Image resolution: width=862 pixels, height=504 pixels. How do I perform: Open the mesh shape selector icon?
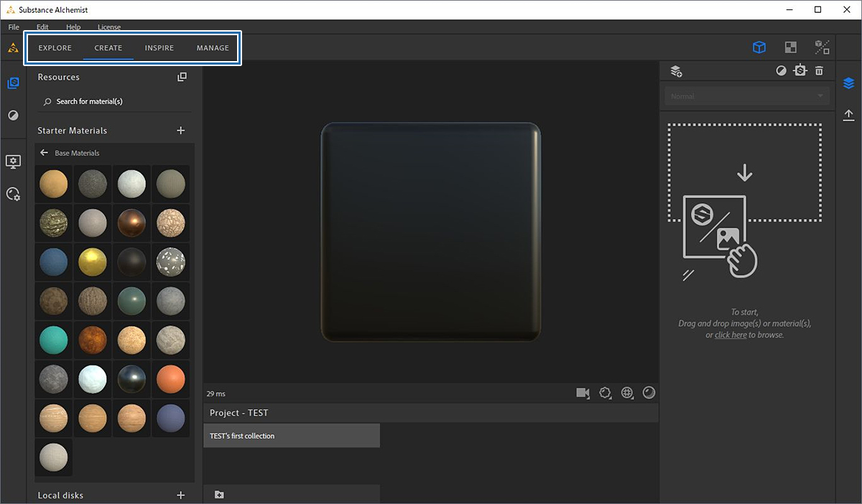click(605, 393)
